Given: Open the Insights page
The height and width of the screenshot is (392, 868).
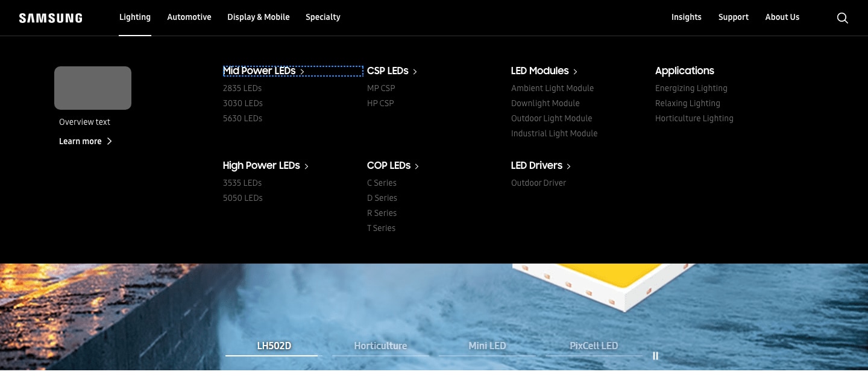Looking at the screenshot, I should pos(686,17).
